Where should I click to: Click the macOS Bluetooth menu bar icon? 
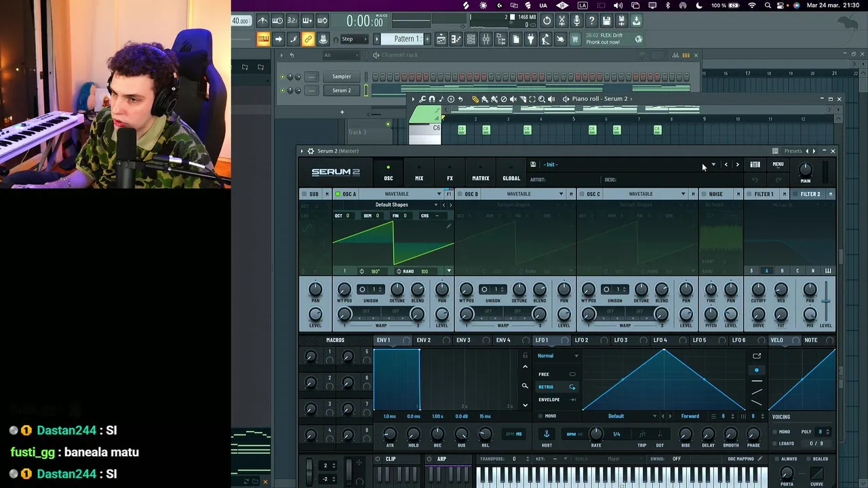[667, 5]
